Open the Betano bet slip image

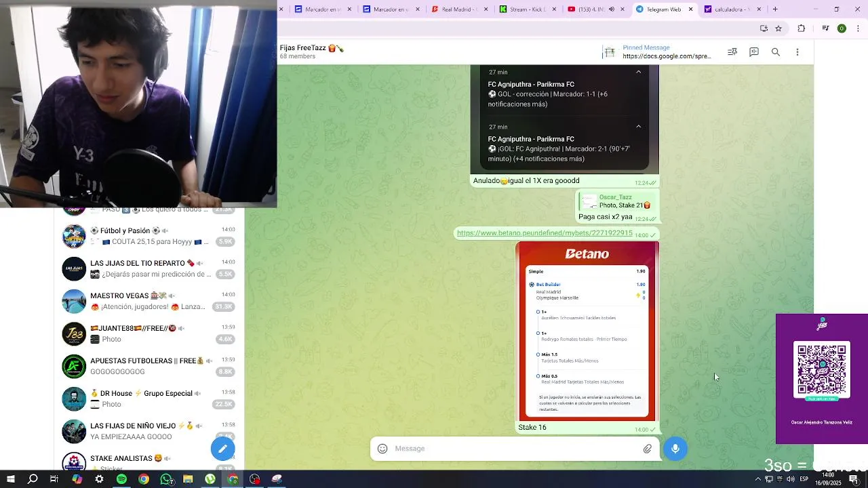(587, 331)
